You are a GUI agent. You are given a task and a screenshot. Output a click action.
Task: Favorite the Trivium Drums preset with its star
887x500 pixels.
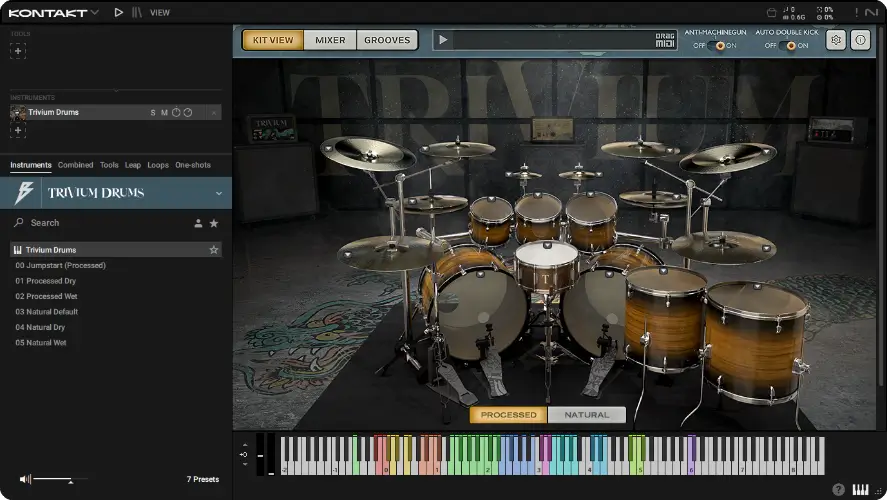click(213, 250)
